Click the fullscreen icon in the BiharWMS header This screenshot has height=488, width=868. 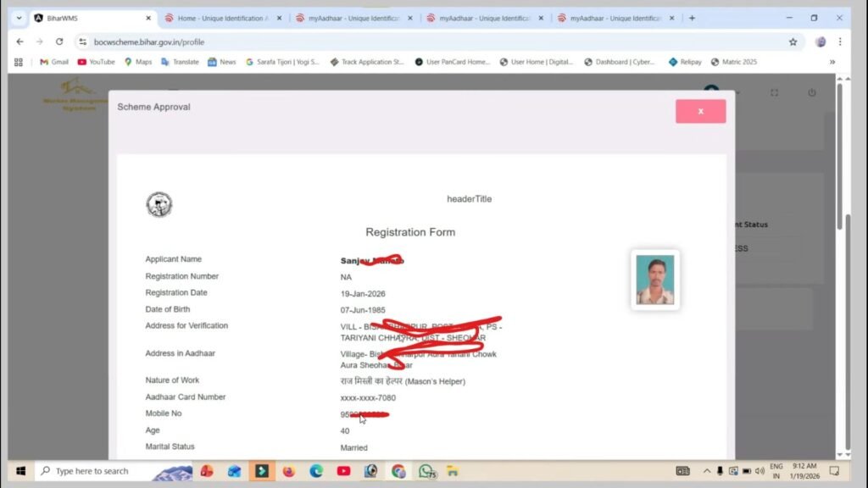pyautogui.click(x=774, y=94)
